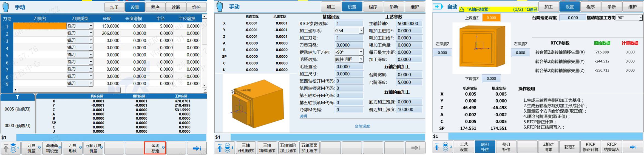The height and width of the screenshot is (155, 644).
Task: Click the menu level-up icon numbered 2
Action: (442, 147)
